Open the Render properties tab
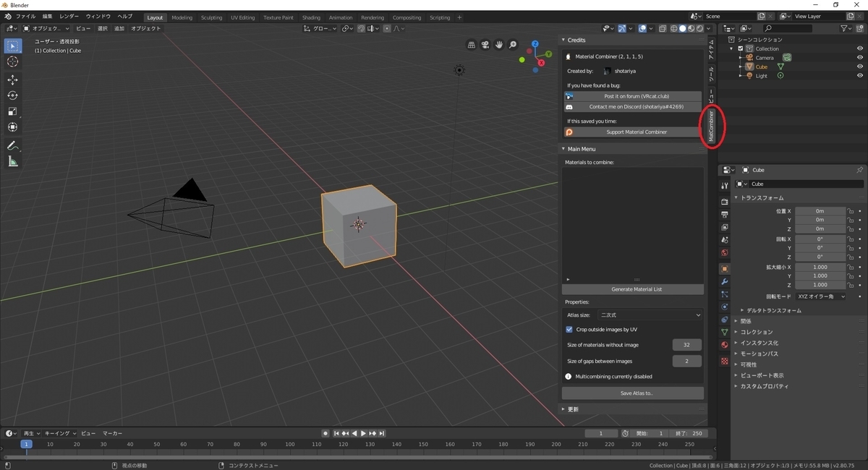This screenshot has width=868, height=470. pos(725,202)
